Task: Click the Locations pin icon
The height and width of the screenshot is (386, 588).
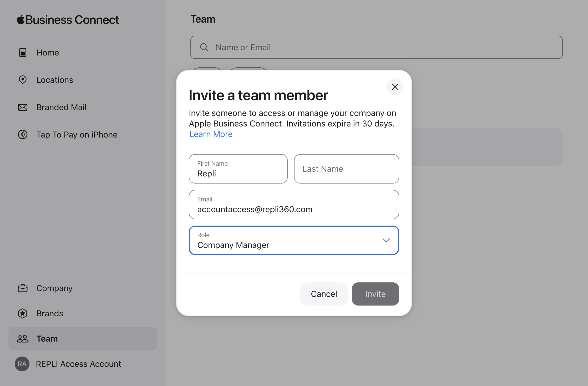Action: click(x=23, y=80)
